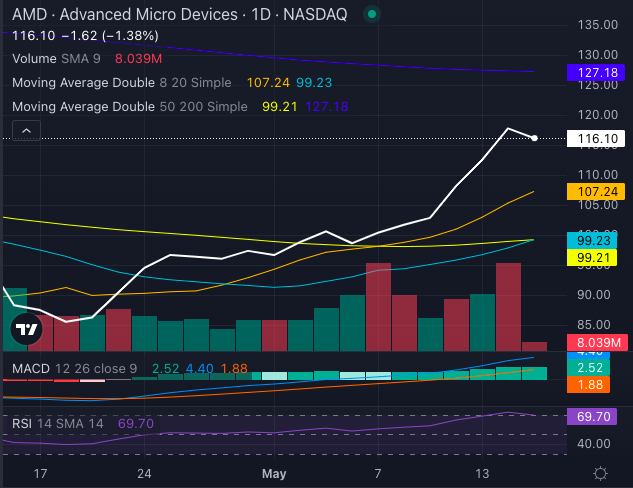
Task: Click the 127.18 value in moving average legend
Action: tap(327, 107)
